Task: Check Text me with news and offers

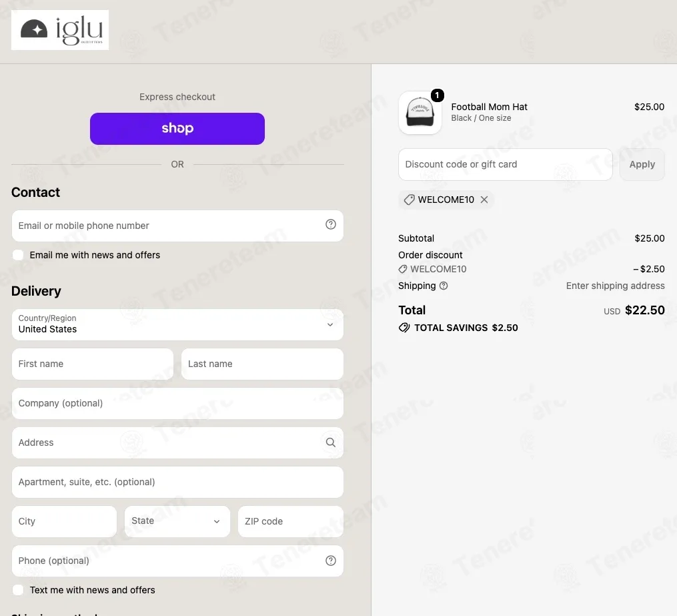Action: coord(18,590)
